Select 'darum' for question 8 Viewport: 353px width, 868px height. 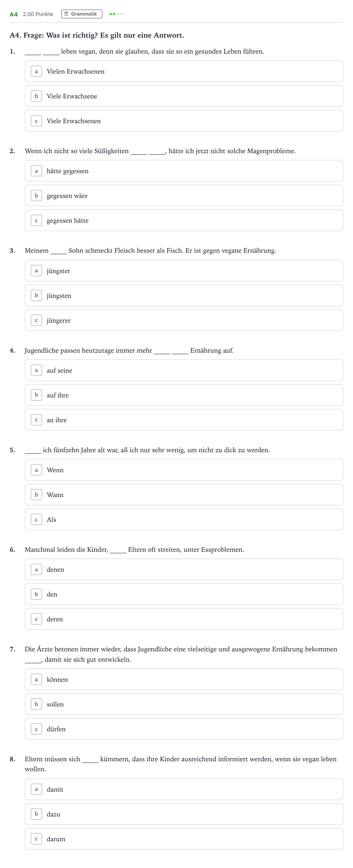coord(184,839)
